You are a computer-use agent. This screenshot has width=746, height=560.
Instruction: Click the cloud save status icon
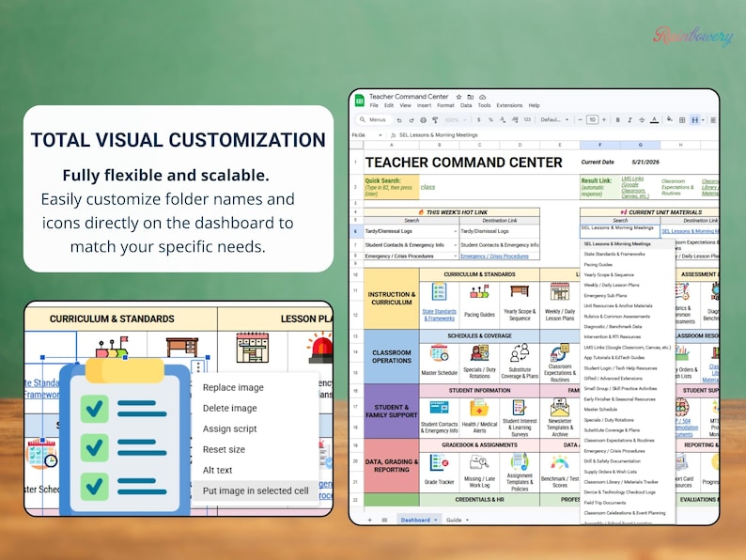coord(482,97)
